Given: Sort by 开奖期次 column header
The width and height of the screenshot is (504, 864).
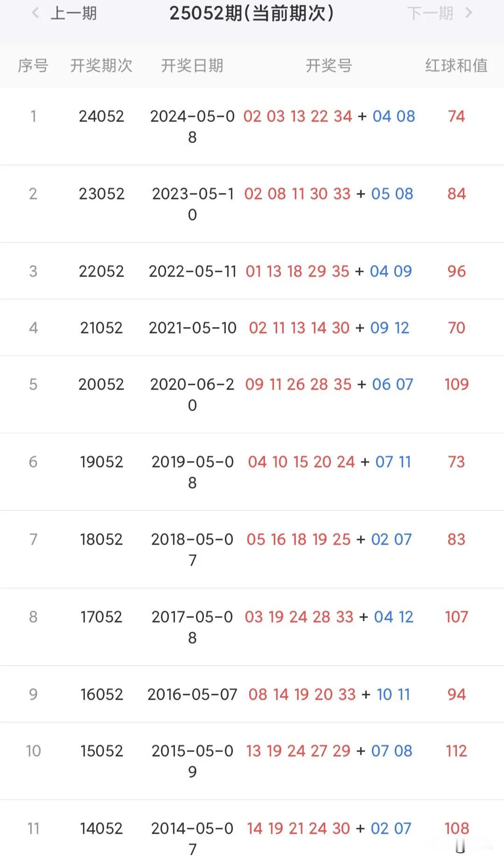Looking at the screenshot, I should (101, 65).
